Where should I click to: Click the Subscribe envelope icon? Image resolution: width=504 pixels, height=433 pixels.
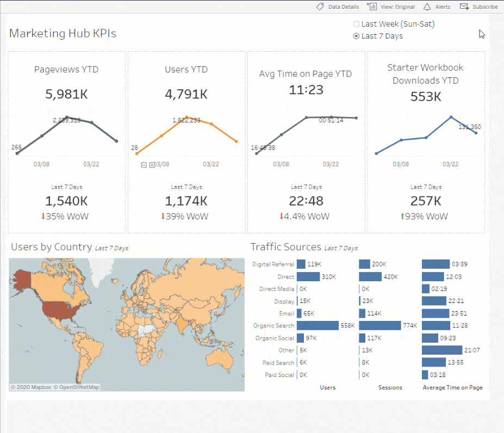click(464, 7)
